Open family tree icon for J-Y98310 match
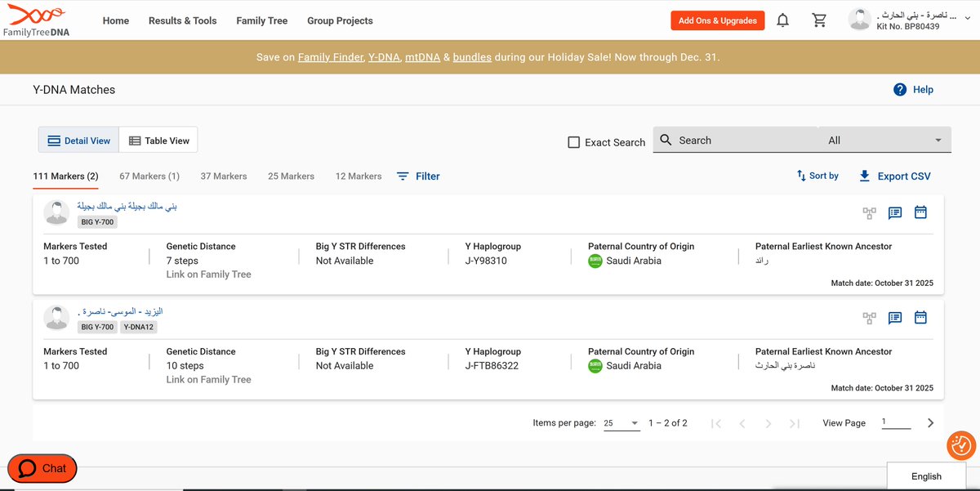Viewport: 980px width, 491px height. click(x=869, y=213)
